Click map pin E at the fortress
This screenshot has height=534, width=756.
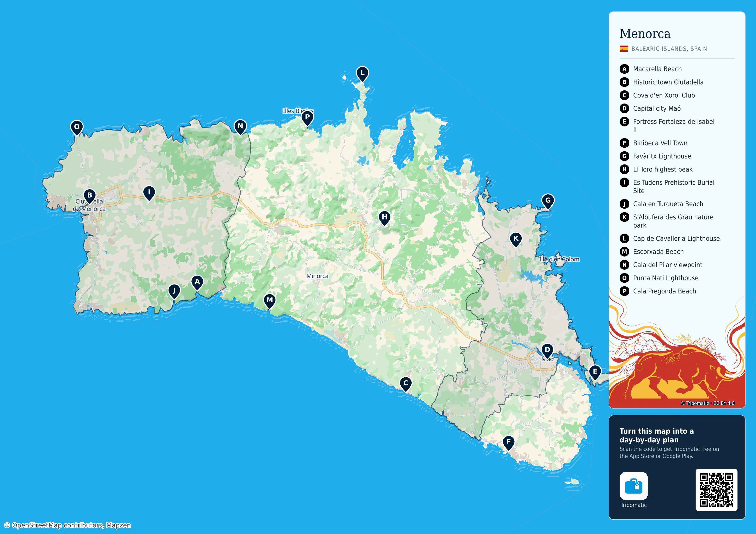(x=595, y=372)
